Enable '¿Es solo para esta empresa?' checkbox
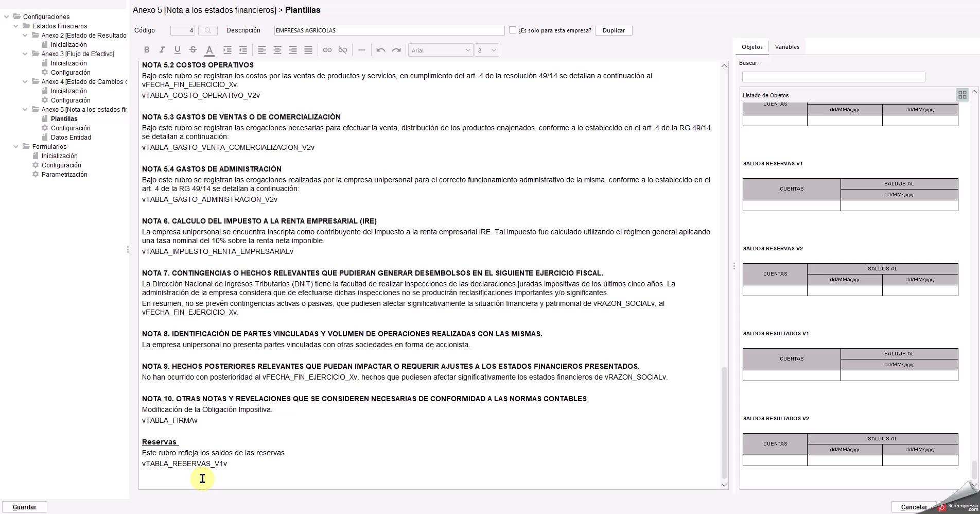The width and height of the screenshot is (980, 514). (513, 30)
